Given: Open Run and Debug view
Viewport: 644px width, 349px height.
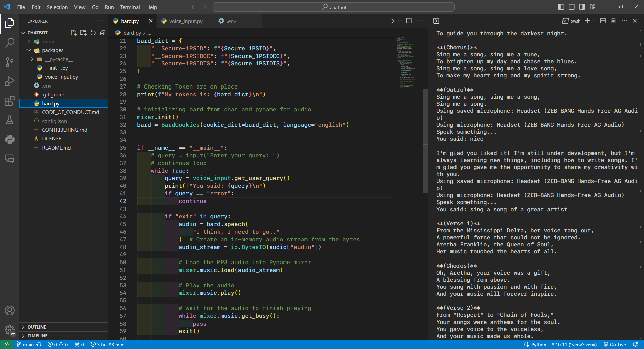Looking at the screenshot, I should (10, 81).
